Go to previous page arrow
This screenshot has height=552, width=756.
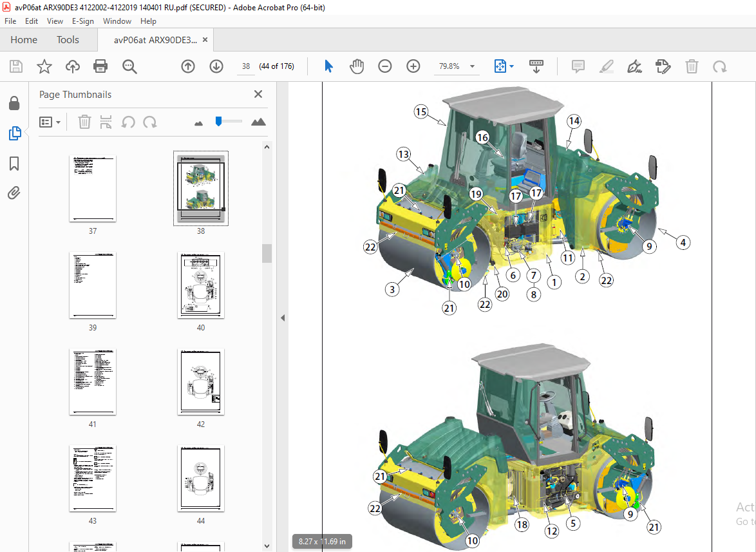click(188, 66)
